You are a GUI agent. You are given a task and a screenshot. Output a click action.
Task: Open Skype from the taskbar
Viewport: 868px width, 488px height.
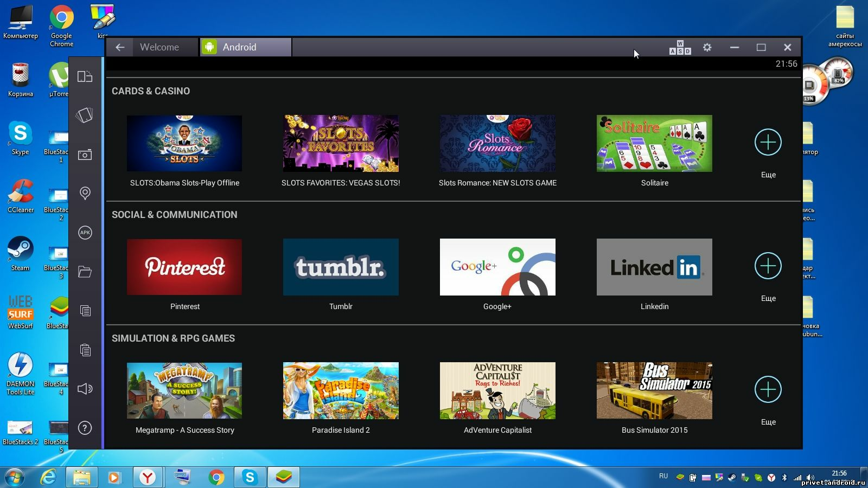(250, 477)
